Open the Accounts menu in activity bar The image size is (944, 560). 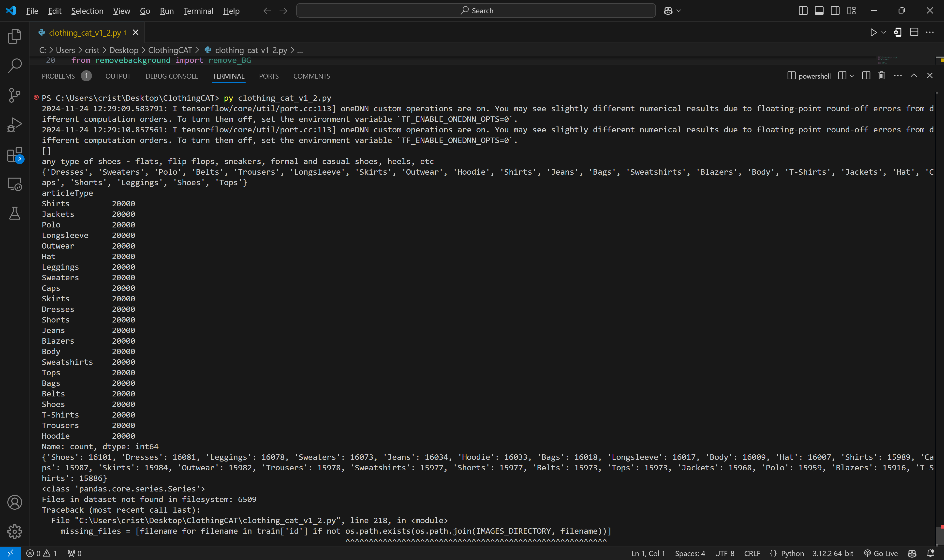pyautogui.click(x=14, y=502)
